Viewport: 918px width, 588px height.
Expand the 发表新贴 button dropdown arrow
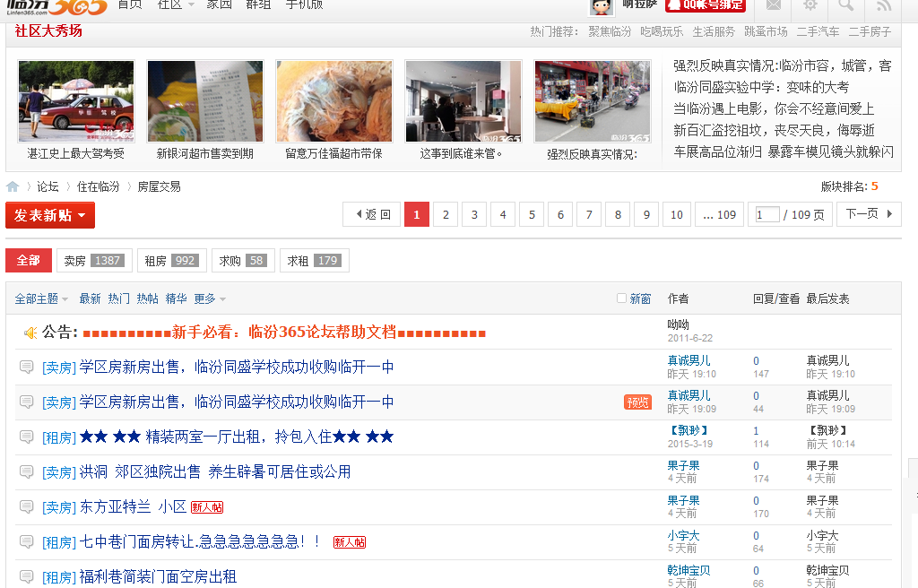click(x=82, y=215)
